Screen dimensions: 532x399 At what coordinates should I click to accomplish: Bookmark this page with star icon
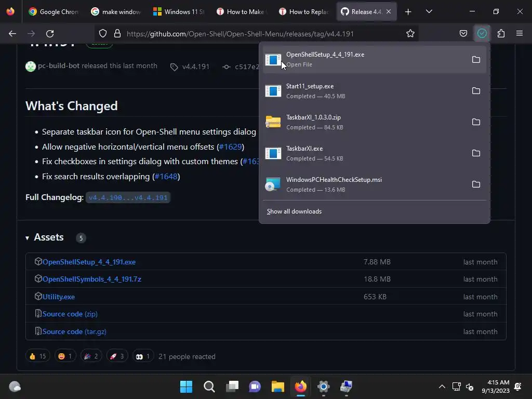point(410,34)
